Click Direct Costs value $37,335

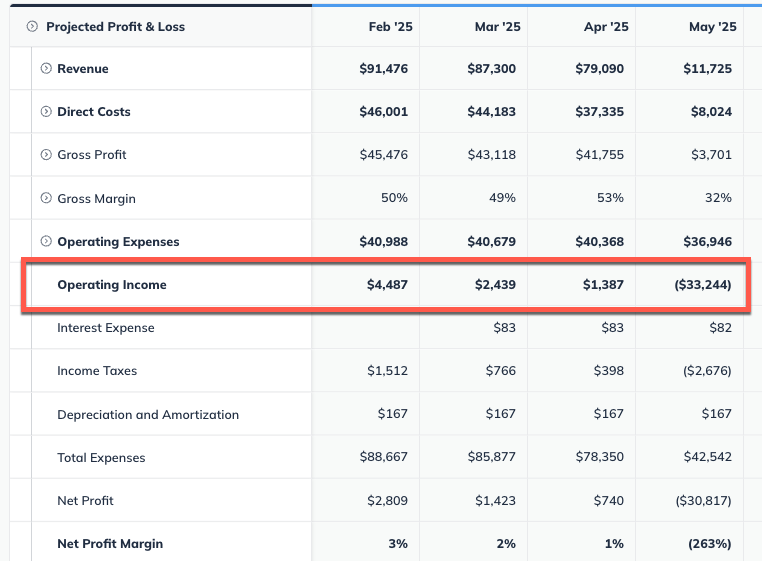click(x=599, y=112)
